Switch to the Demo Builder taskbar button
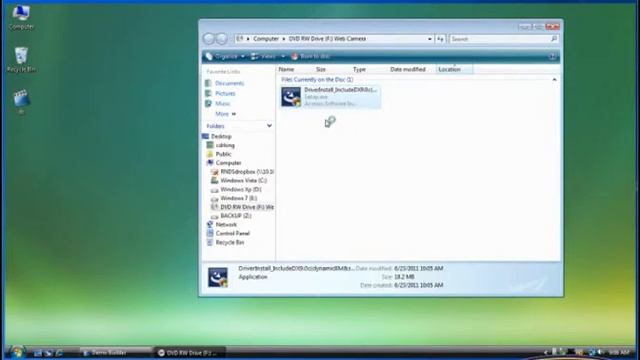640x360 pixels. (116, 353)
